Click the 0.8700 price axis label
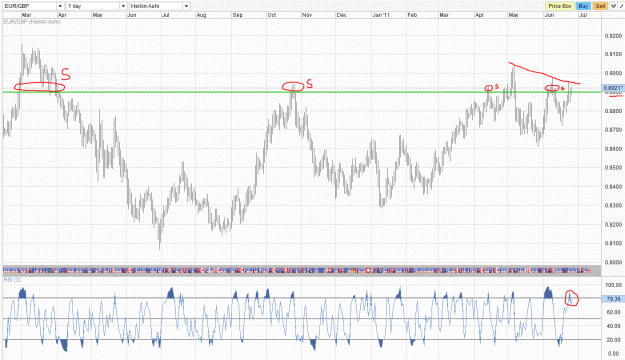The width and height of the screenshot is (625, 360). point(613,130)
